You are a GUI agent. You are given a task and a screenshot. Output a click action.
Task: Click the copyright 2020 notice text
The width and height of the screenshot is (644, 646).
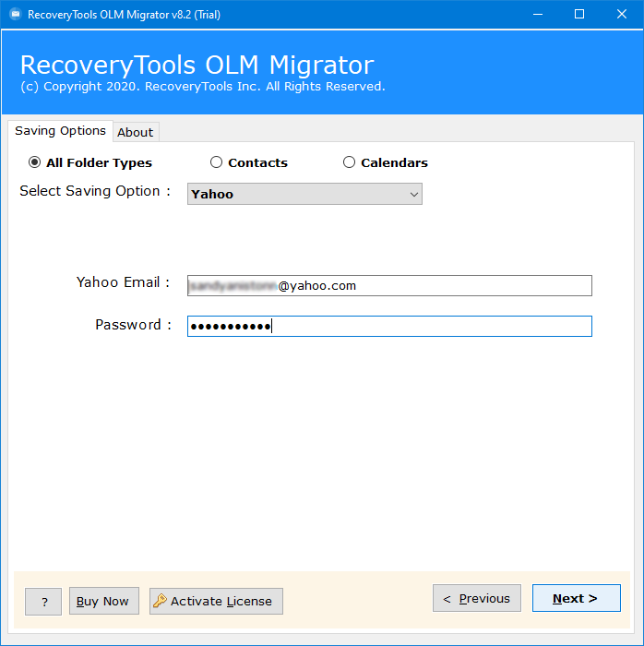pos(203,87)
